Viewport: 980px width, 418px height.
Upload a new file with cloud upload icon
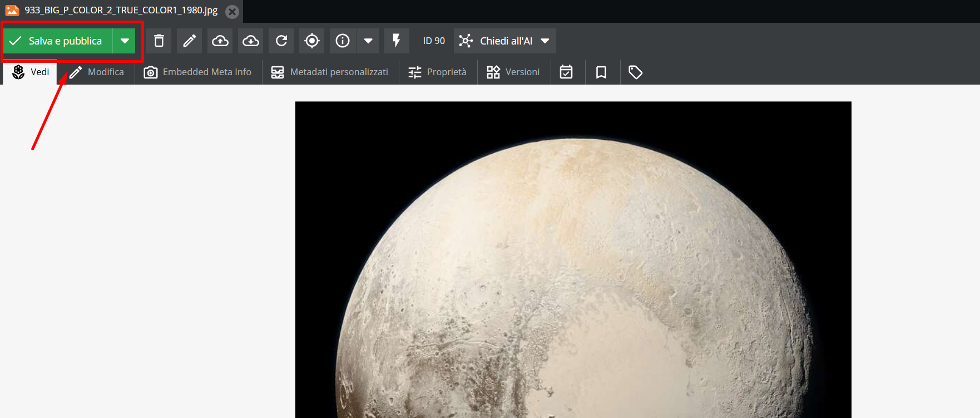(220, 41)
